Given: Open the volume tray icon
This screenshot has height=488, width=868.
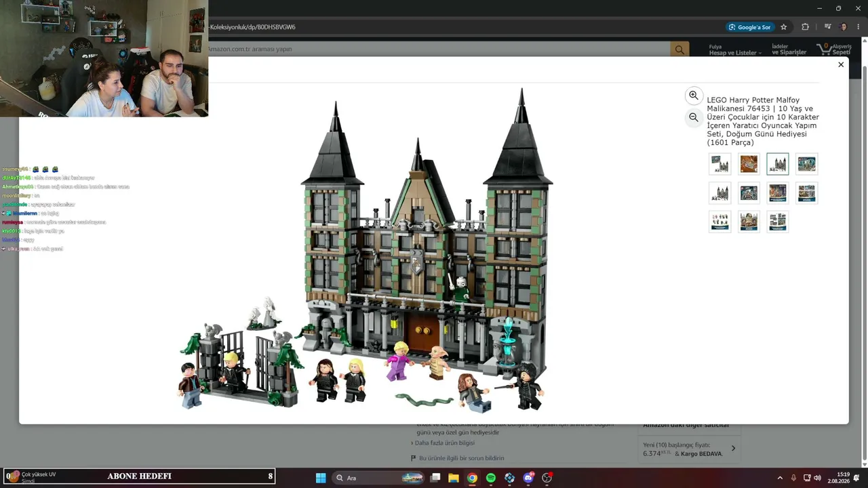Looking at the screenshot, I should [x=817, y=478].
